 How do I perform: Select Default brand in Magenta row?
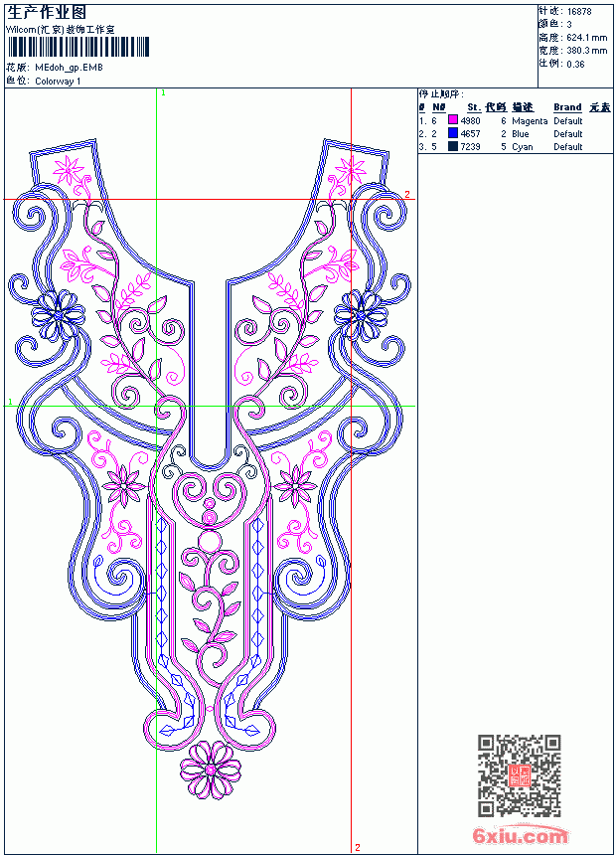(568, 120)
